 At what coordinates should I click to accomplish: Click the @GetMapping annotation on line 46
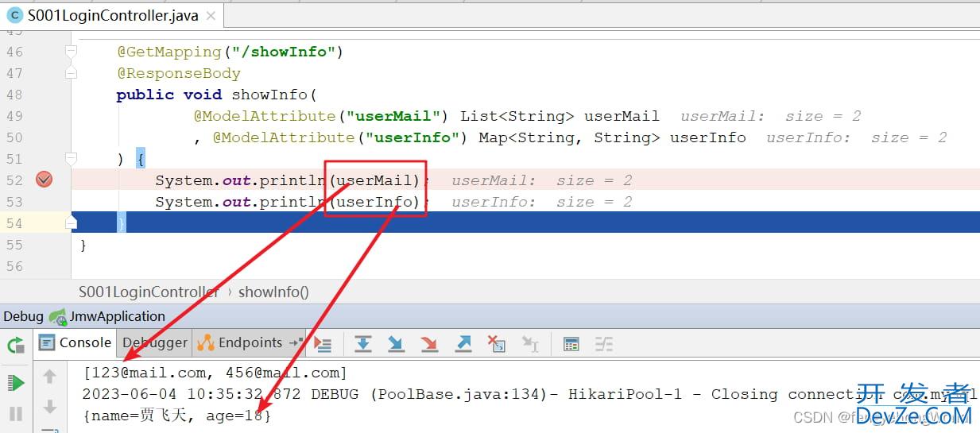(169, 52)
